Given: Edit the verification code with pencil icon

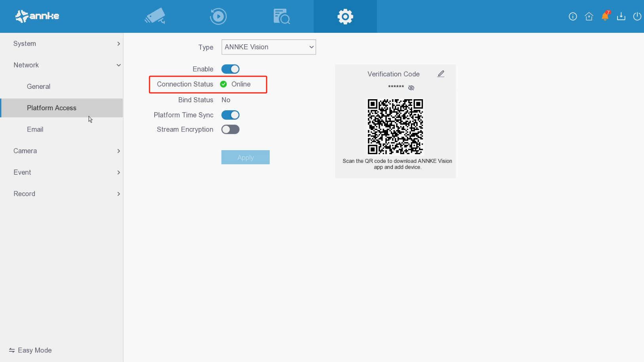Looking at the screenshot, I should click(441, 74).
